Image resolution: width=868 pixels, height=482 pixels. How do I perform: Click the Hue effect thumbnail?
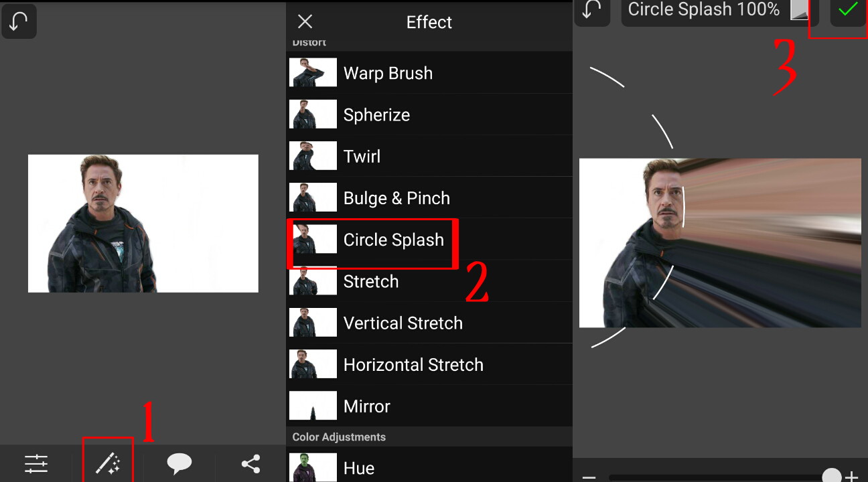[x=313, y=467]
